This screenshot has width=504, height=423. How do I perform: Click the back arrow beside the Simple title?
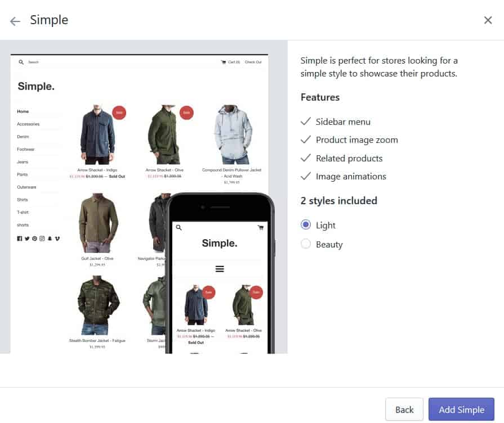(15, 21)
